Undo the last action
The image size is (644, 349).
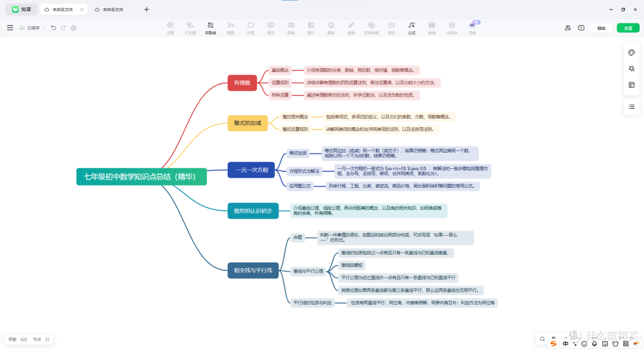coord(53,27)
